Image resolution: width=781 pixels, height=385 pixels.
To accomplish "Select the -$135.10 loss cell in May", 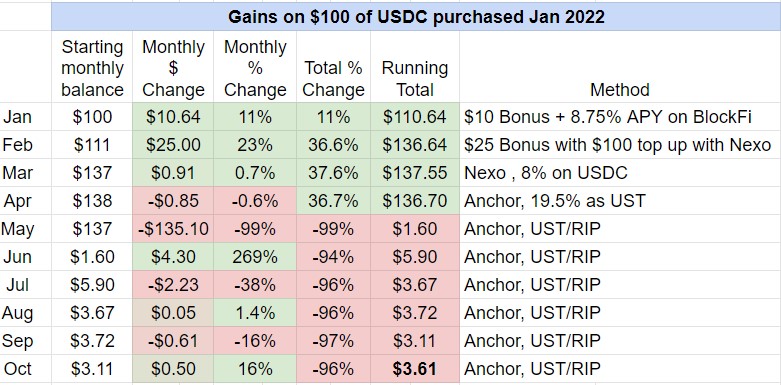I will (173, 229).
